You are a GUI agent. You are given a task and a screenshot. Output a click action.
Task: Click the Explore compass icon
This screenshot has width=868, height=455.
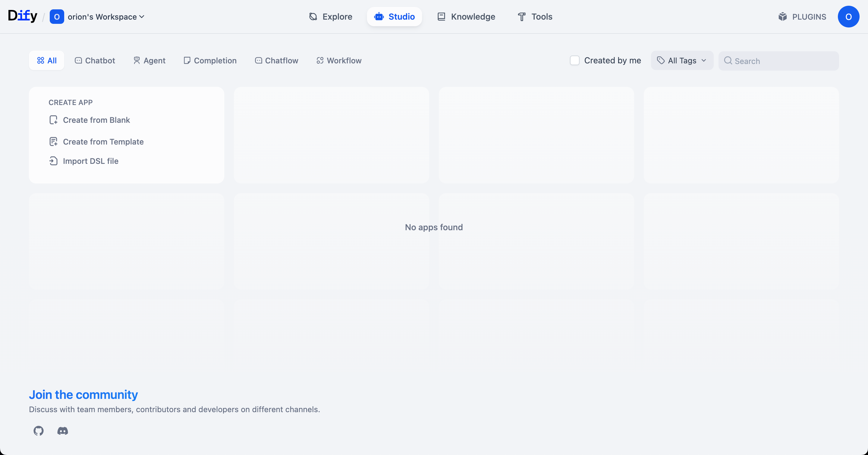(313, 17)
